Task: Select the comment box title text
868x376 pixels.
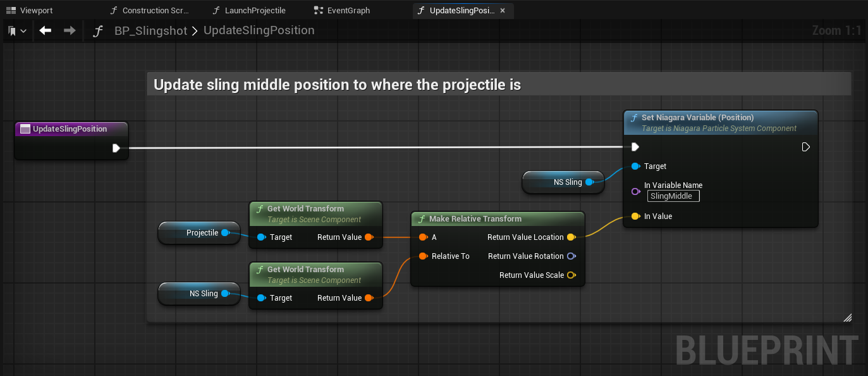Action: (x=337, y=85)
